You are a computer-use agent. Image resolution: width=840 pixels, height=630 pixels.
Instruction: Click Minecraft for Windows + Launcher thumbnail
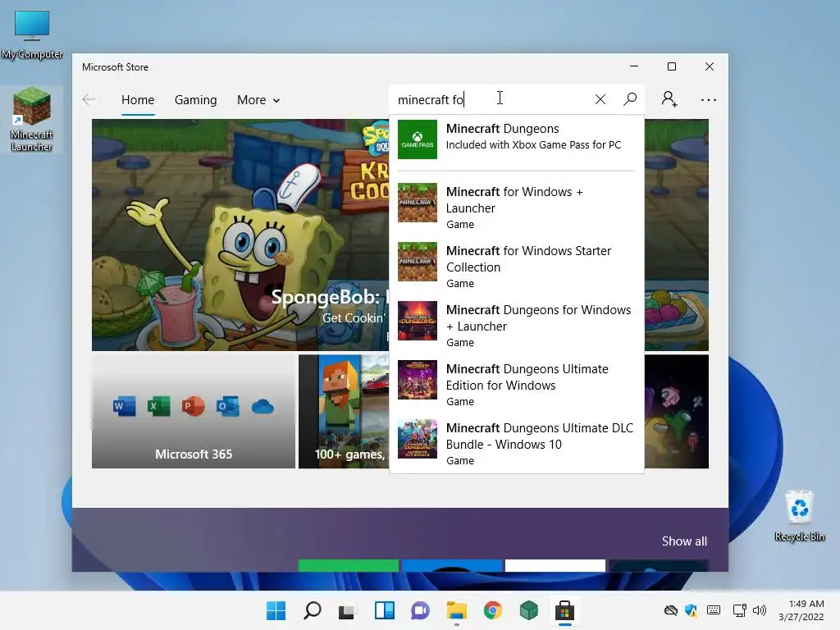(x=418, y=203)
